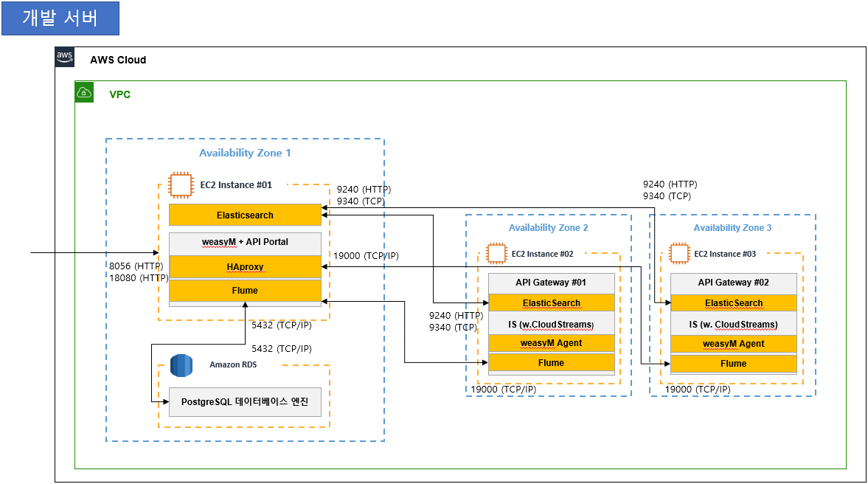Click the Availability Zone 3 label
Viewport: 868px width, 484px height.
click(x=732, y=228)
